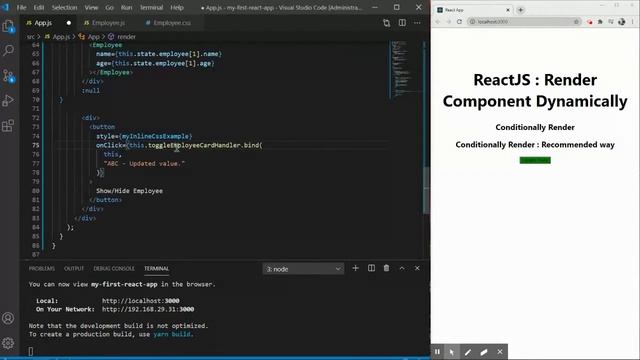Screen dimensions: 640x360
Task: Bookmark the page with star icon
Action: pyautogui.click(x=576, y=22)
